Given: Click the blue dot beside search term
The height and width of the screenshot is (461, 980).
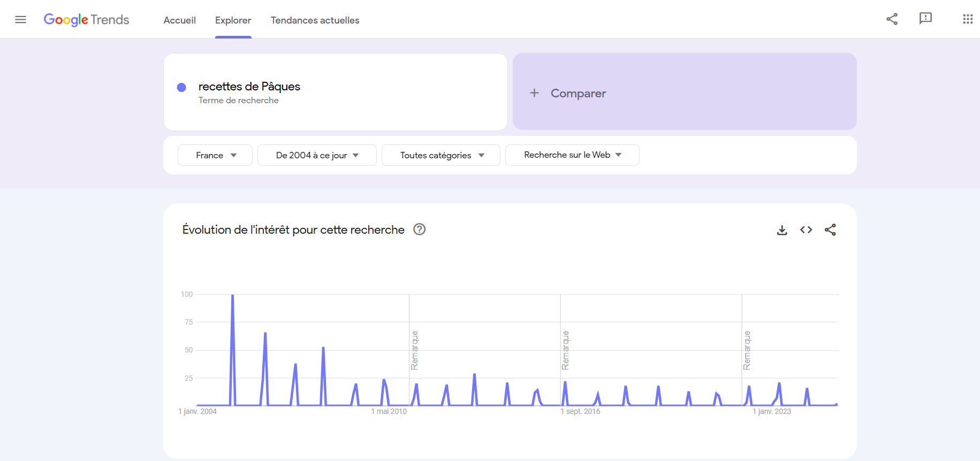Looking at the screenshot, I should tap(181, 87).
